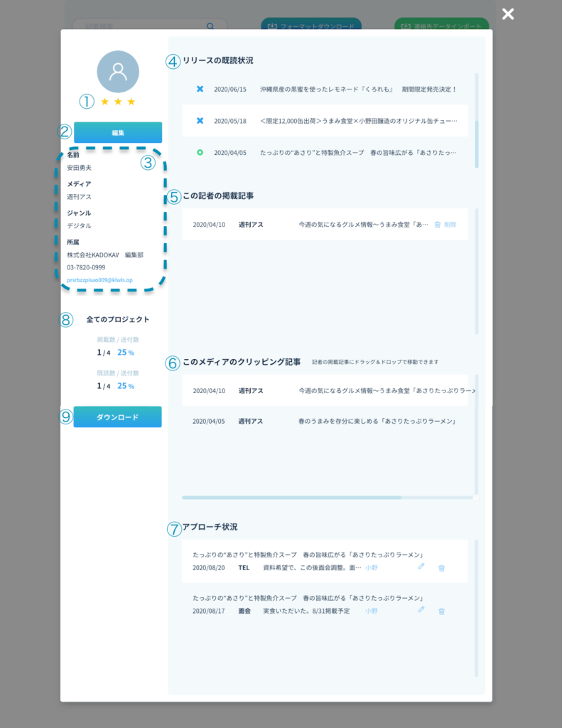The image size is (562, 728).
Task: Close the reporter detail modal with X
Action: tap(507, 14)
